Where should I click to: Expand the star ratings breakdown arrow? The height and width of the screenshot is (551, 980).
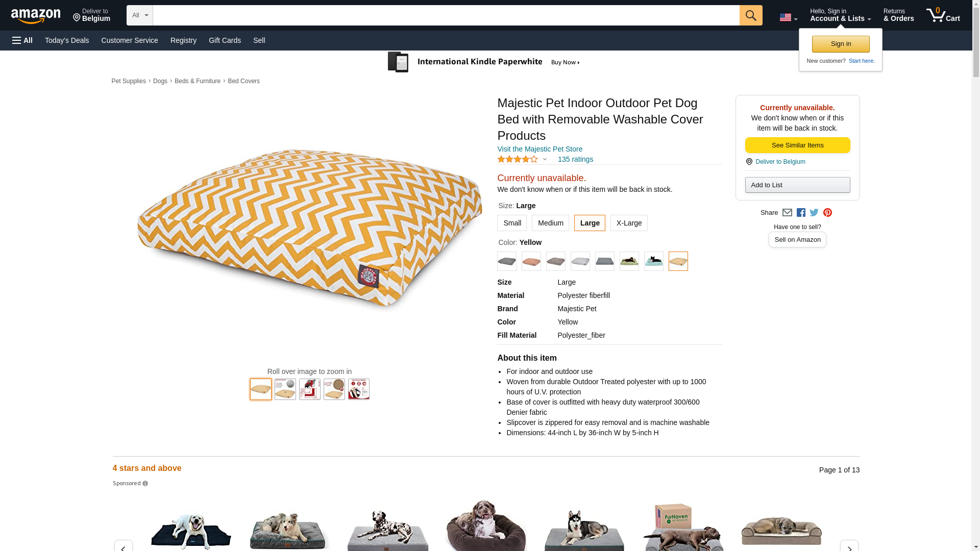pos(545,159)
